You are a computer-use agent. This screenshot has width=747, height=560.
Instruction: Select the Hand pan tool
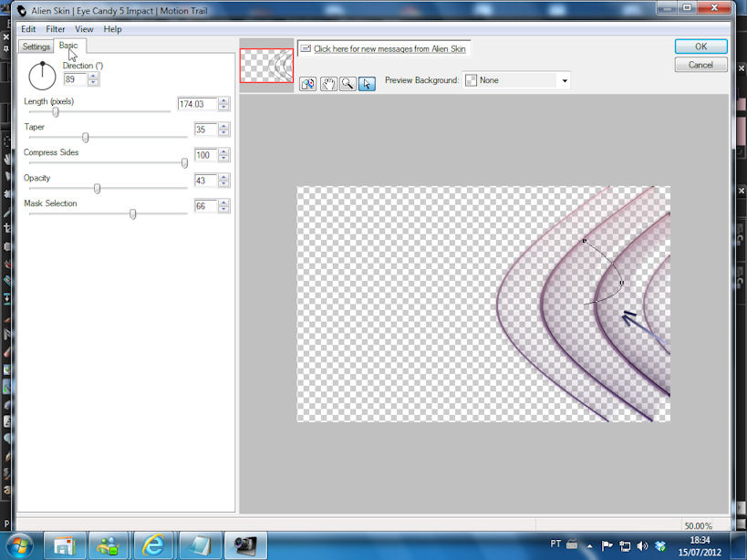328,84
